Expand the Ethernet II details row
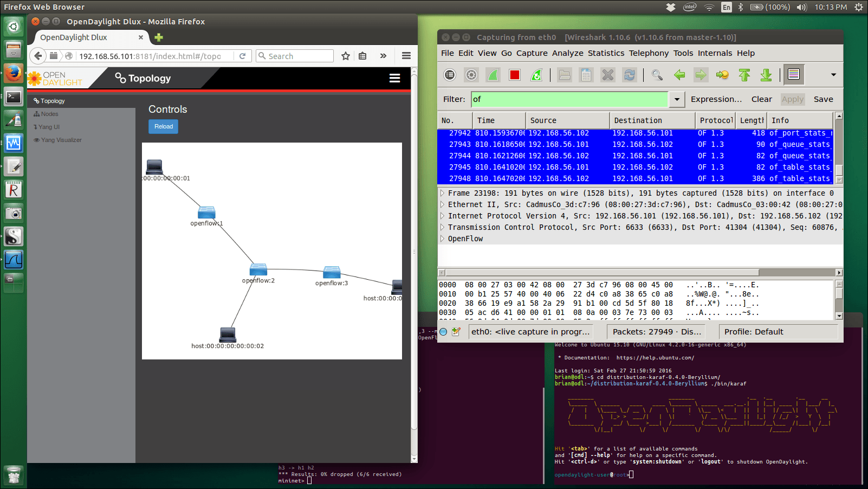The width and height of the screenshot is (868, 489). pyautogui.click(x=442, y=204)
